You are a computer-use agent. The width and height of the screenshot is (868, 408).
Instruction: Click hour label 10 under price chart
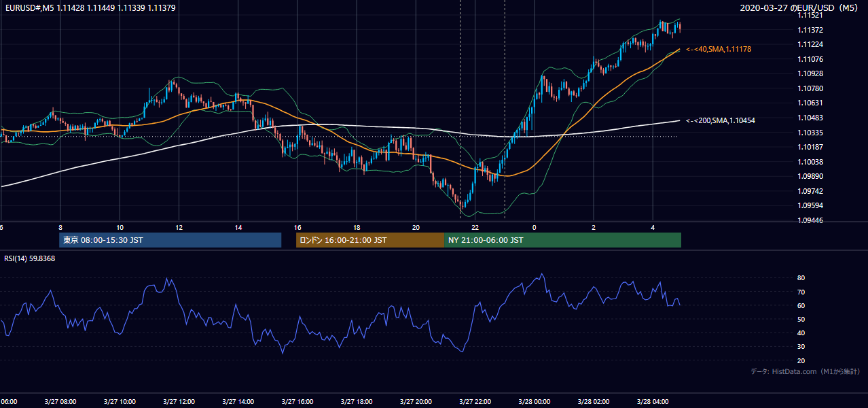[x=120, y=227]
